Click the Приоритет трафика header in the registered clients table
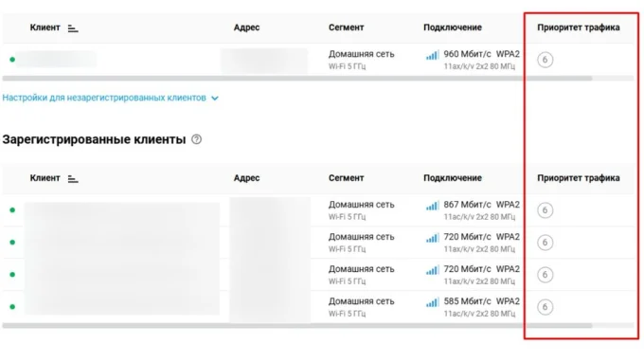644x362 pixels. (x=579, y=178)
